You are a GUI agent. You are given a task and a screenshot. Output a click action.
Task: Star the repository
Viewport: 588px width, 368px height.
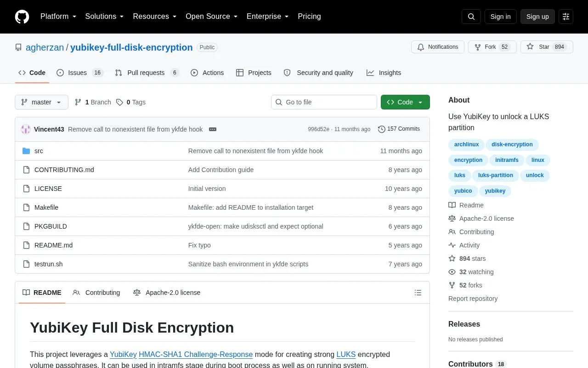(x=547, y=47)
